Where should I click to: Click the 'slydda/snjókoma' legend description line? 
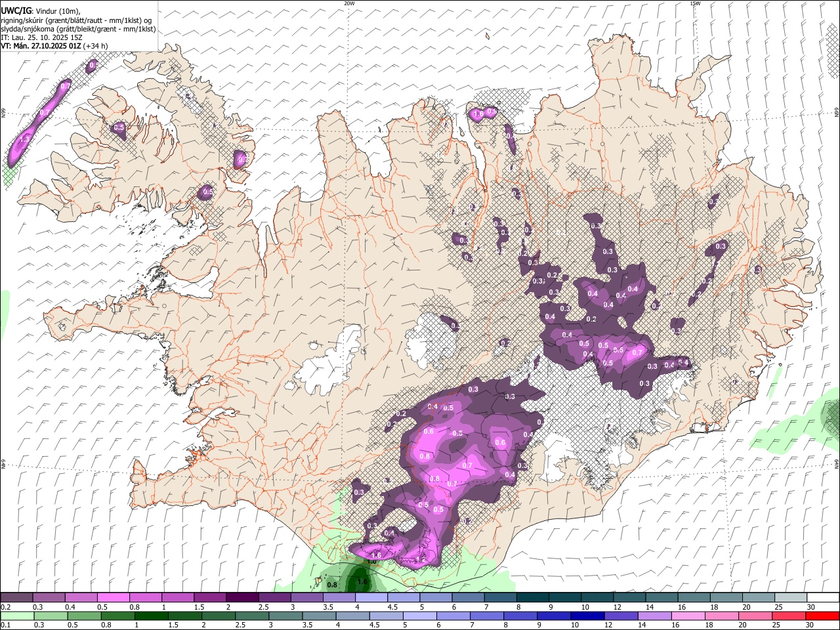tap(78, 29)
